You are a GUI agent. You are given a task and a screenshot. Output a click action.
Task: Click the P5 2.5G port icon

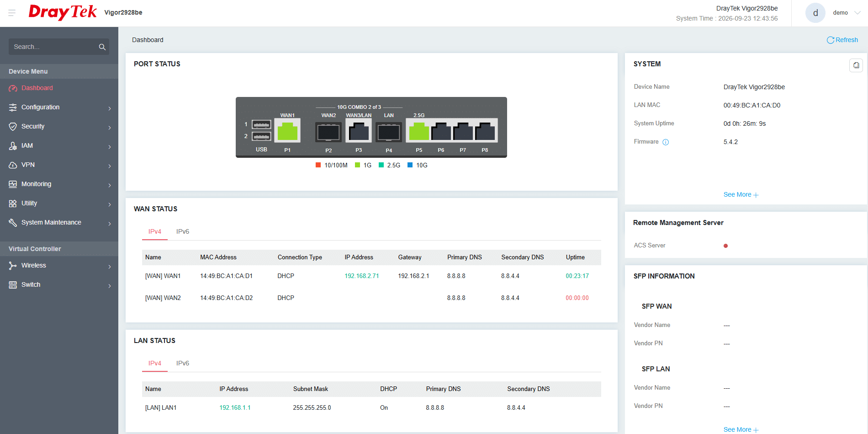419,131
